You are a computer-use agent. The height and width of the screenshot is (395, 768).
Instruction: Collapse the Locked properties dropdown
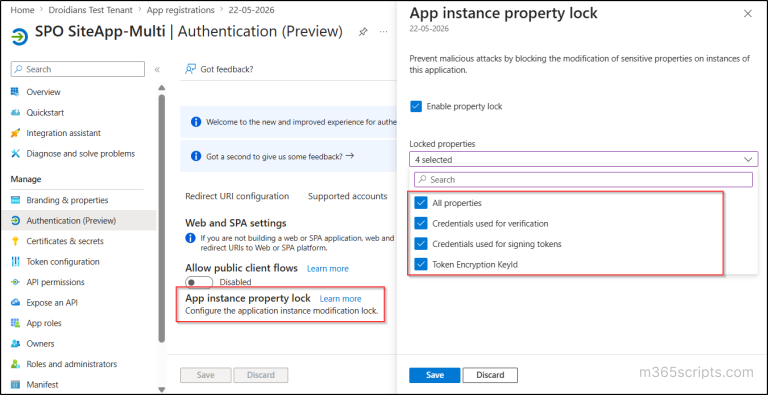(748, 159)
